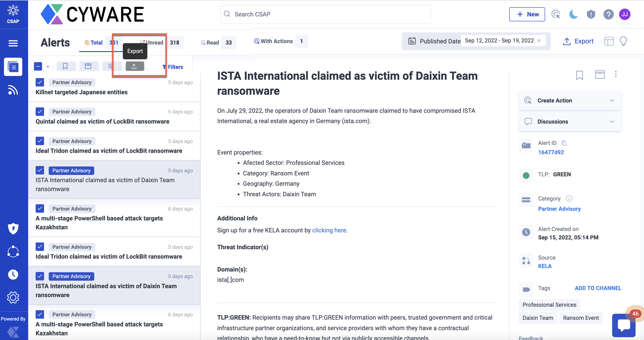
Task: Open the RSS feeds sidebar icon
Action: point(13,90)
